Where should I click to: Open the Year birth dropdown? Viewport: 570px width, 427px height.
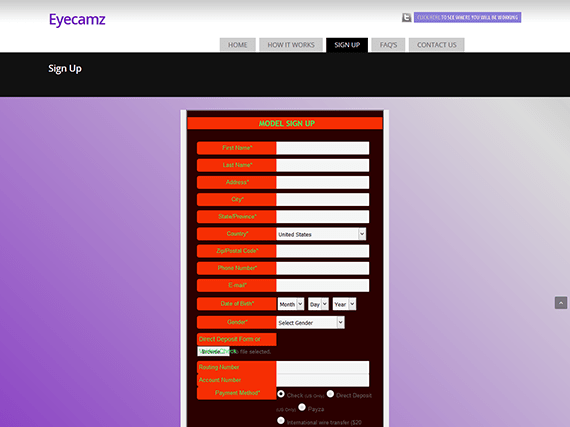click(x=344, y=304)
